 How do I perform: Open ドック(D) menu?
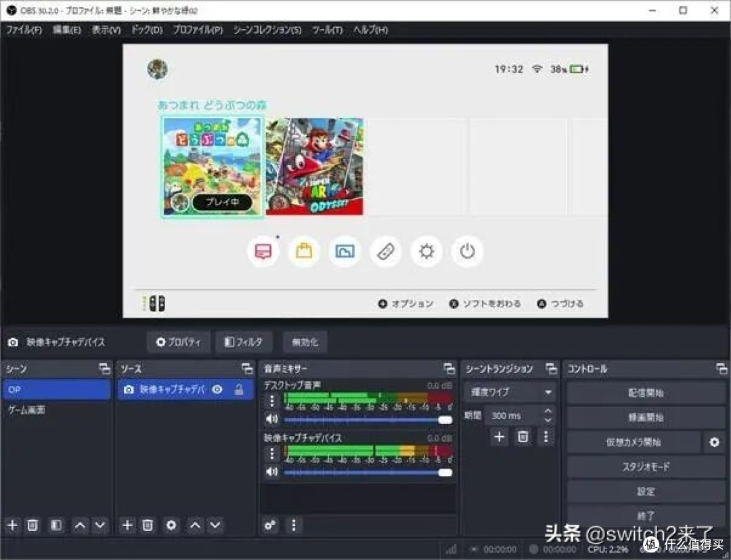[x=147, y=30]
